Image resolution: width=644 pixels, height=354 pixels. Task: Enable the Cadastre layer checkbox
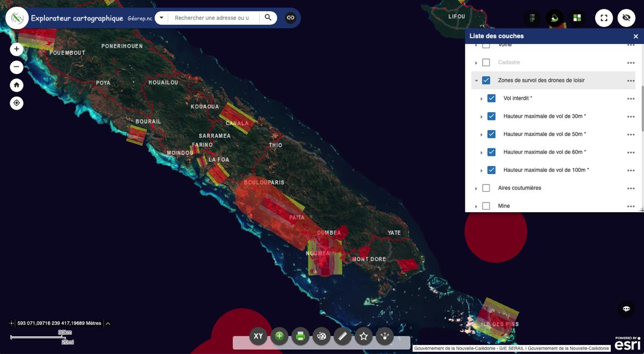coord(486,62)
